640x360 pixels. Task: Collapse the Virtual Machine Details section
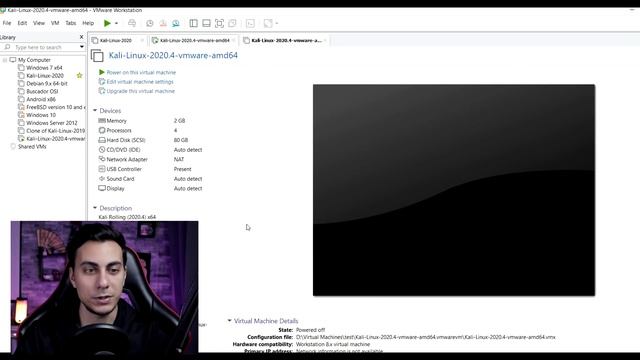pos(229,321)
